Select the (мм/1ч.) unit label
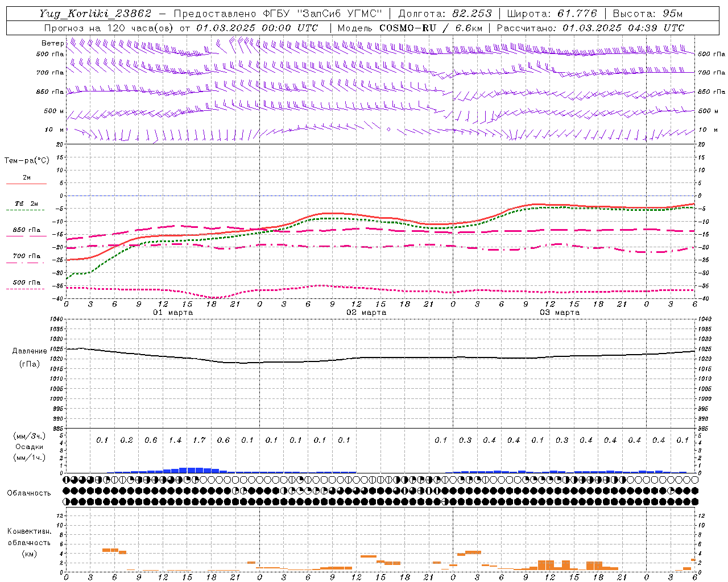Screen dimensions: 728x582 (29, 458)
